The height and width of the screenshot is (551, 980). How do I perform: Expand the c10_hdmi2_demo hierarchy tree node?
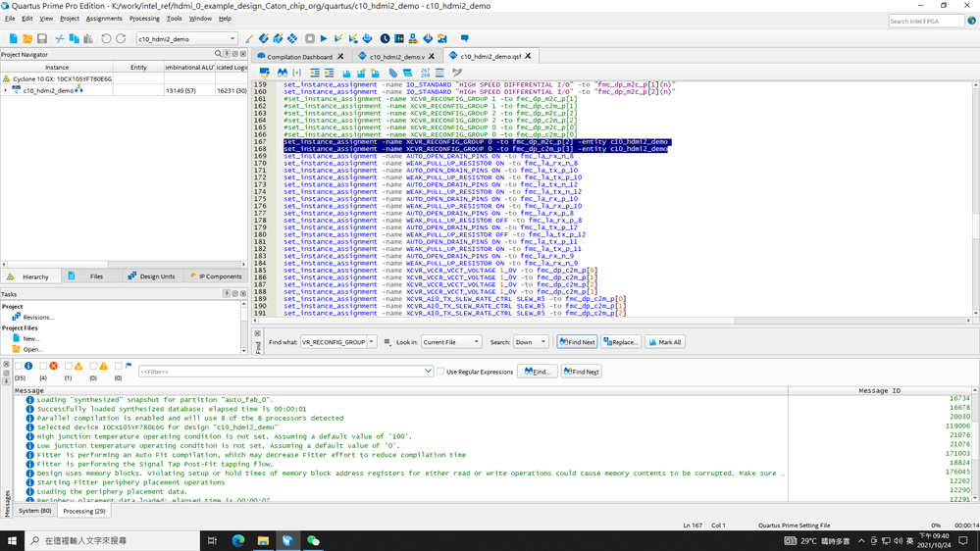(x=6, y=90)
